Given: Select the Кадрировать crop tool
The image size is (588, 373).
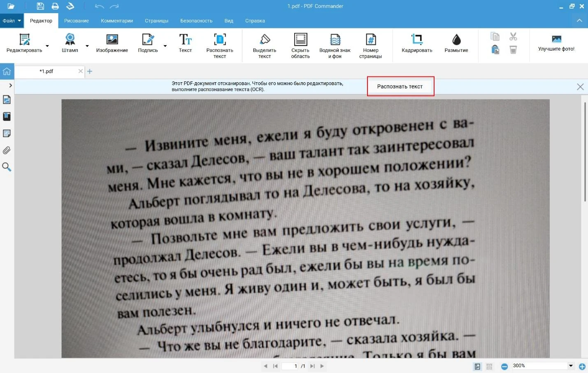Looking at the screenshot, I should (x=417, y=44).
